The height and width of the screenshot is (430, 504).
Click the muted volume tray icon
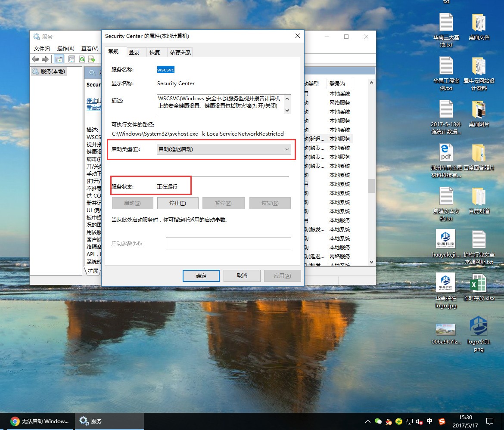click(419, 421)
